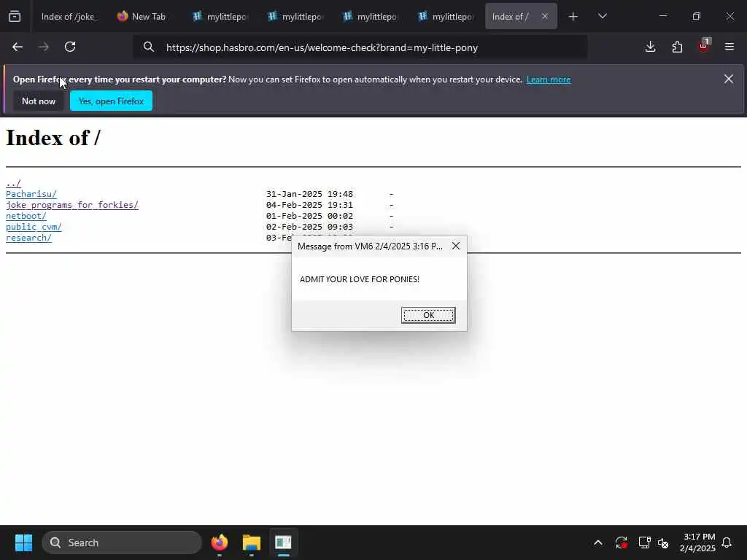Screen dimensions: 747x560
Task: Open the uBlock extension icon
Action: [x=704, y=46]
